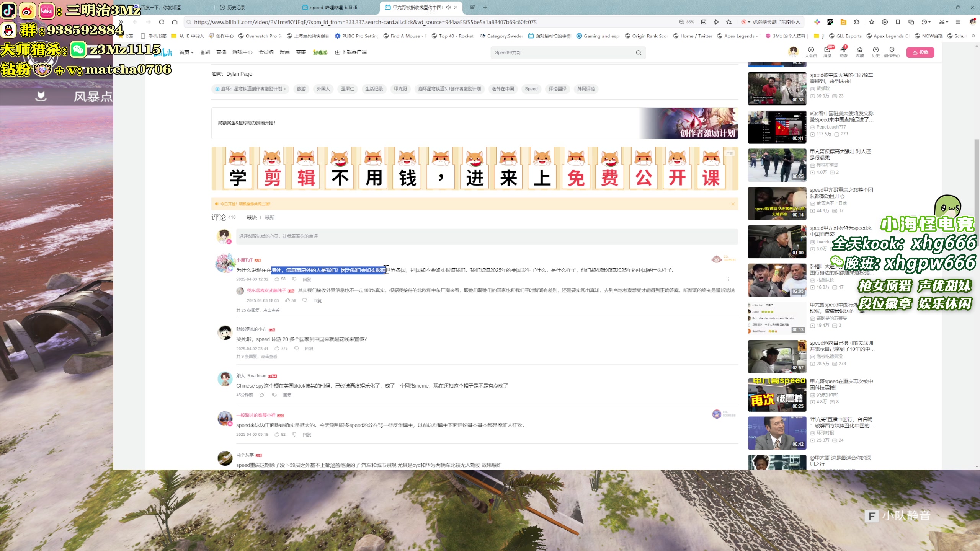Click the colorful AI assistant icon in toolbar
980x551 pixels.
click(x=817, y=22)
